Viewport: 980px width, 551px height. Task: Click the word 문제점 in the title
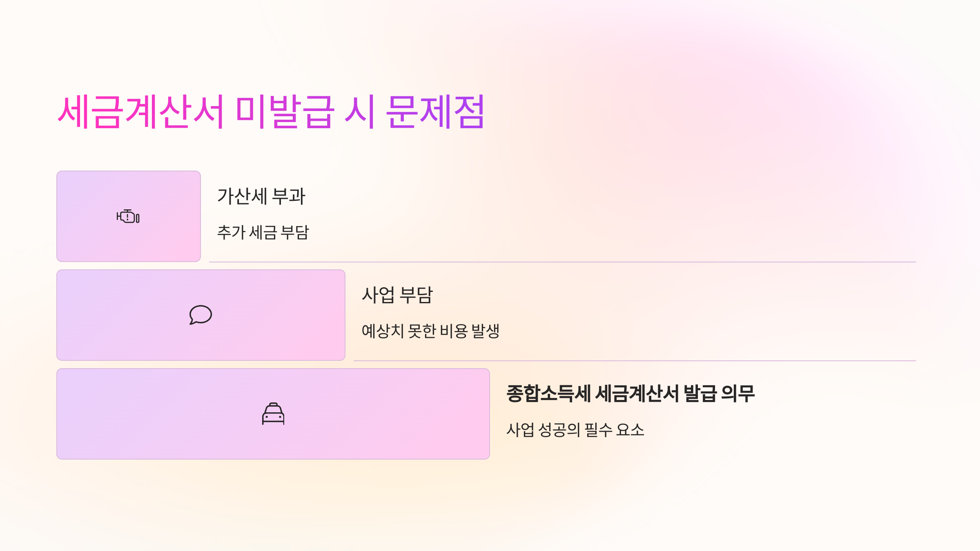tap(435, 111)
